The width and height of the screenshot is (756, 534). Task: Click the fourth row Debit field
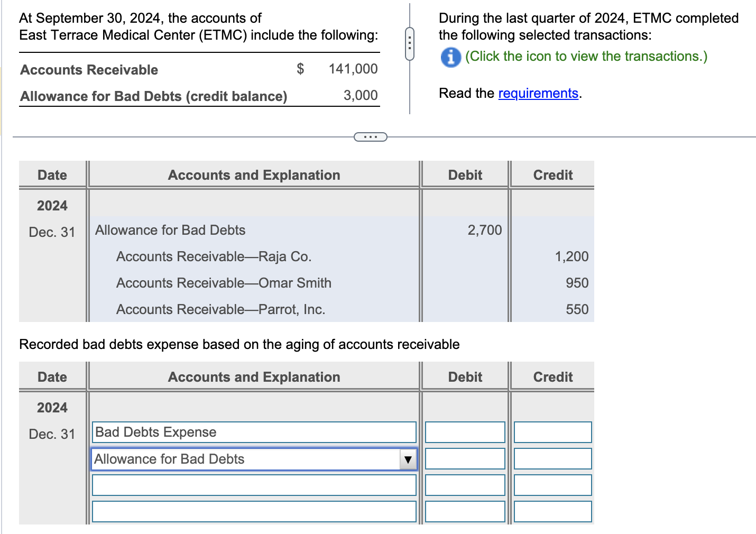(465, 511)
